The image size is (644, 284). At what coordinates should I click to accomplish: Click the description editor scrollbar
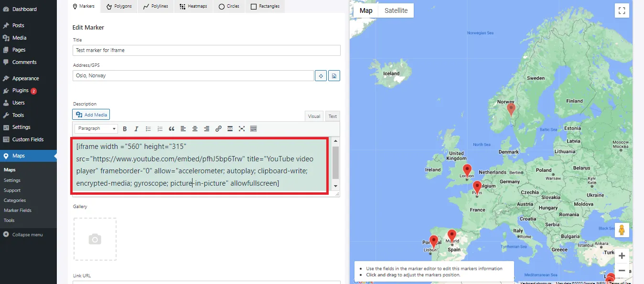335,162
